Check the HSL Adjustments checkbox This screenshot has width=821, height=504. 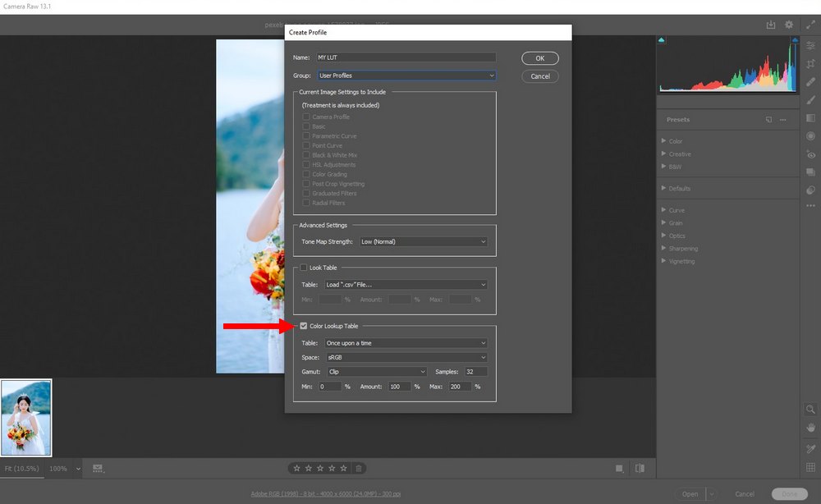[x=306, y=164]
